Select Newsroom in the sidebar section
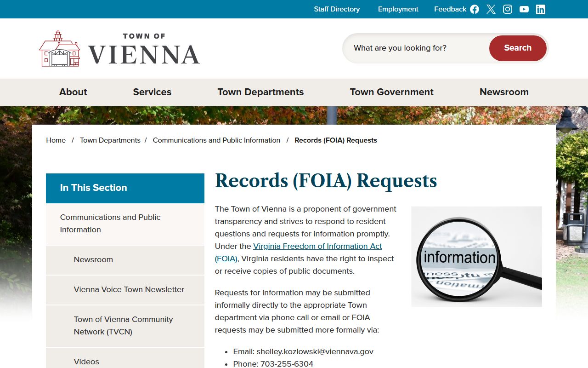This screenshot has height=368, width=588. tap(125, 259)
